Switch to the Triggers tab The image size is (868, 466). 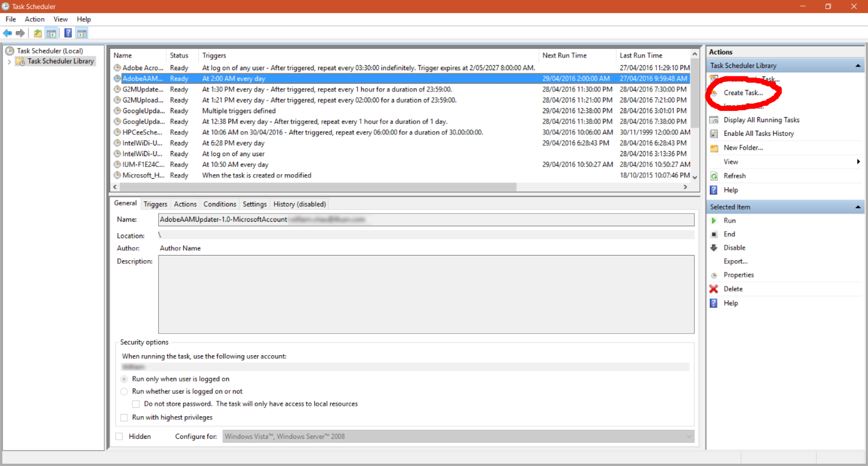(155, 204)
